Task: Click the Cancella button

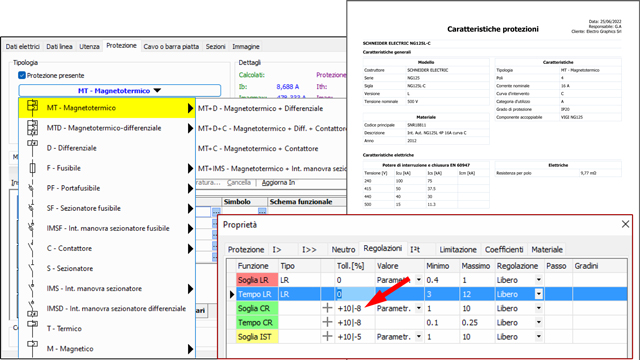Action: (x=239, y=182)
